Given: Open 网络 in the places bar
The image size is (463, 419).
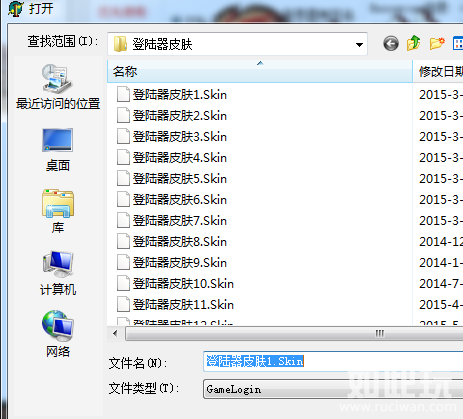Looking at the screenshot, I should [57, 334].
